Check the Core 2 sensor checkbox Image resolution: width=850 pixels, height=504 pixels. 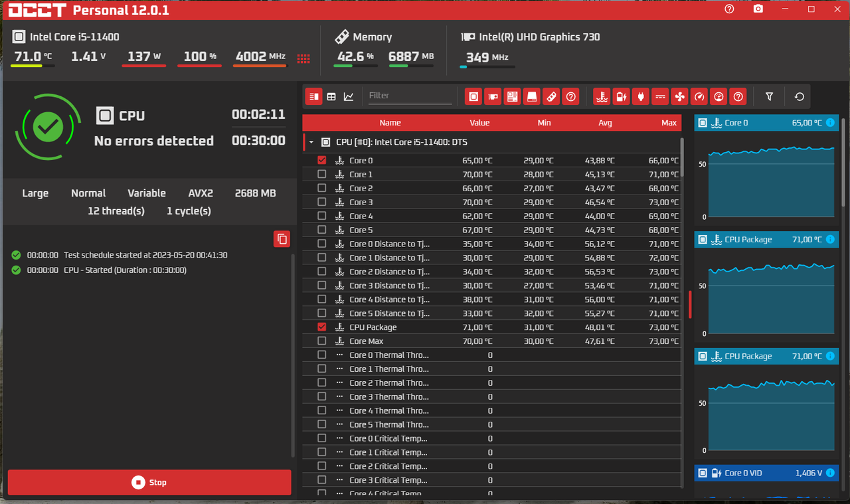[322, 188]
